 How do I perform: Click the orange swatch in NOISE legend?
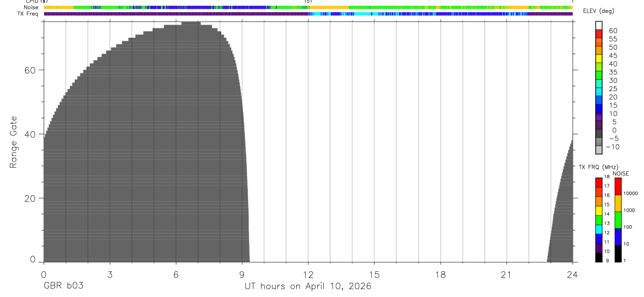point(618,203)
